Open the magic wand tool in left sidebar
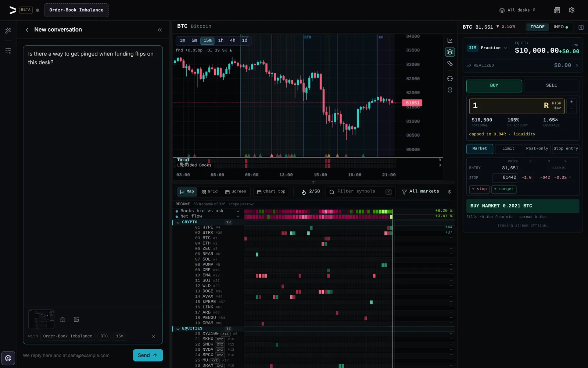The height and width of the screenshot is (368, 588). (8, 31)
